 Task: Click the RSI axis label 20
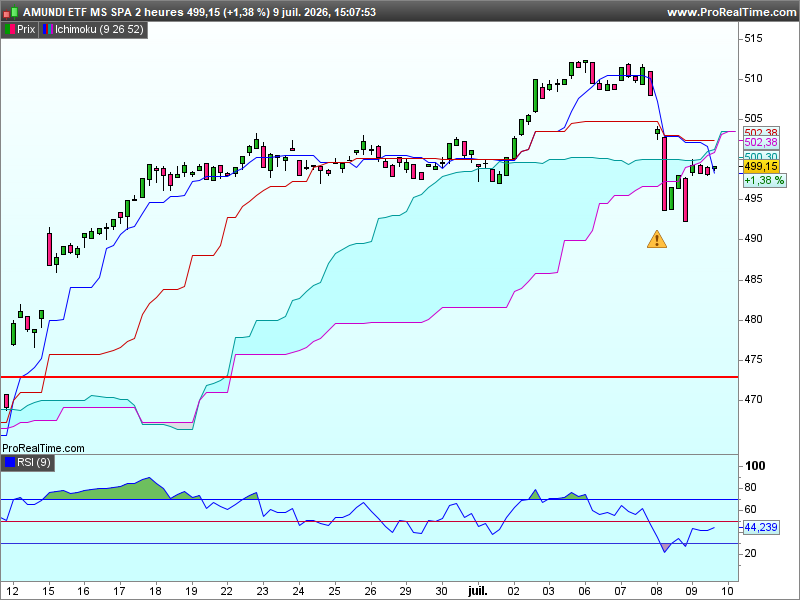[751, 554]
